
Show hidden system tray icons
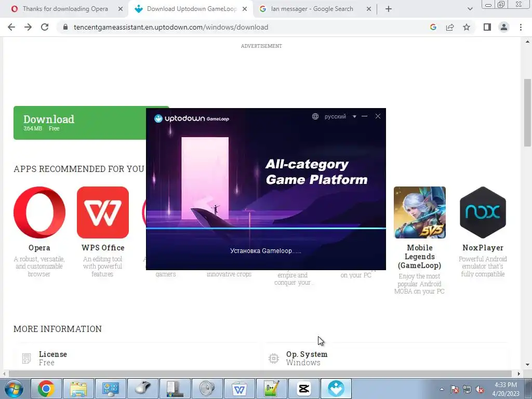point(442,389)
